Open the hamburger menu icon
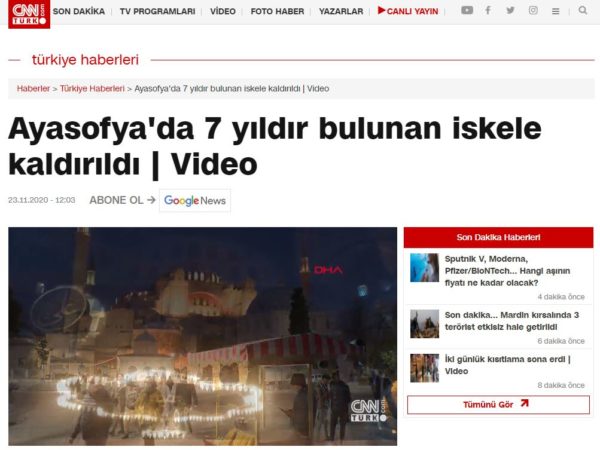This screenshot has width=600, height=450. click(556, 11)
